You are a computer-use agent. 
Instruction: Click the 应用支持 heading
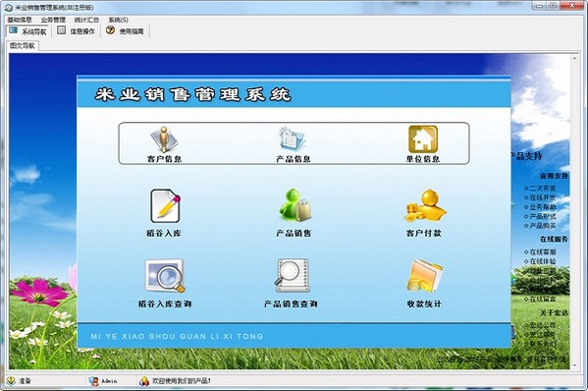tap(555, 176)
